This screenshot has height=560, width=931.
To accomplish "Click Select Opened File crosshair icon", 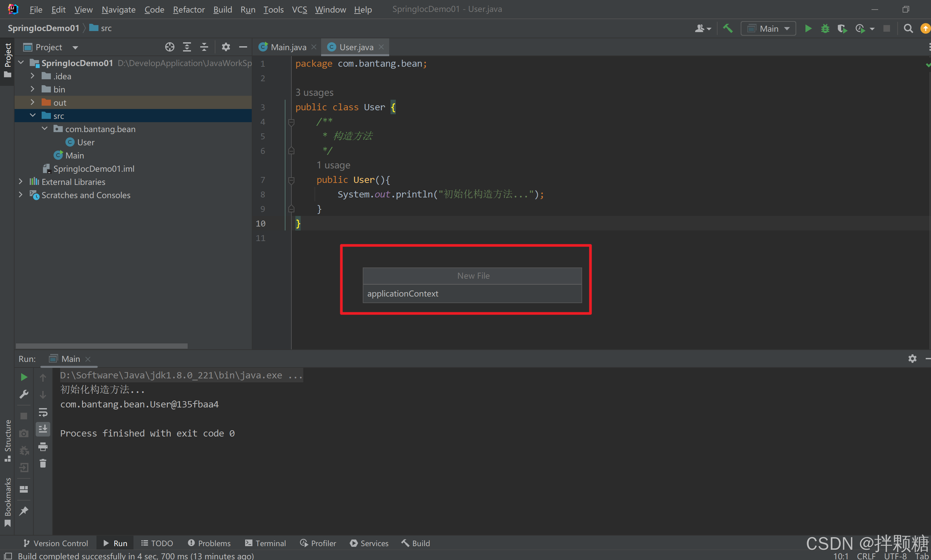I will [169, 47].
